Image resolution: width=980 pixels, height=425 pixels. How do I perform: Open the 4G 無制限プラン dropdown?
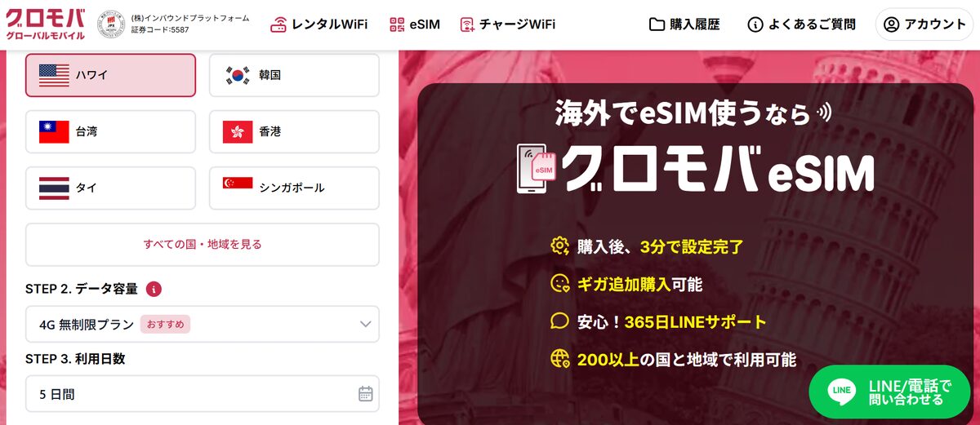pos(203,325)
